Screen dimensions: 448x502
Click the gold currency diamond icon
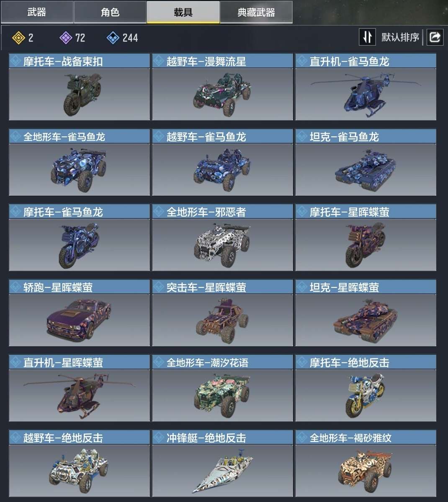pyautogui.click(x=18, y=38)
